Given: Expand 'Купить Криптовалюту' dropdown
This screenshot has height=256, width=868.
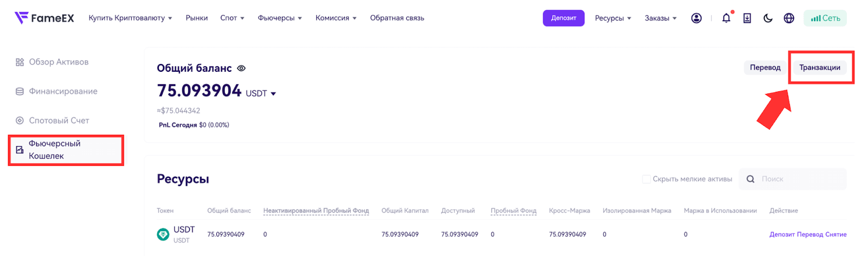Looking at the screenshot, I should pyautogui.click(x=130, y=18).
